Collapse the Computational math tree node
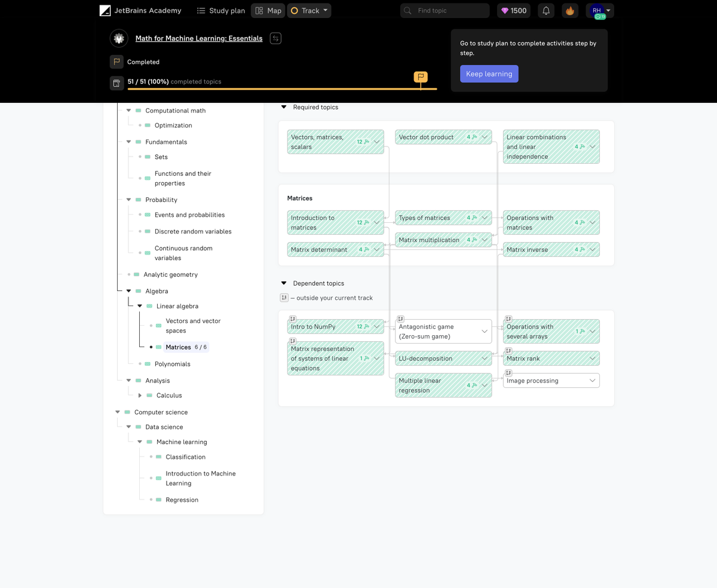This screenshot has width=717, height=588. tap(128, 111)
